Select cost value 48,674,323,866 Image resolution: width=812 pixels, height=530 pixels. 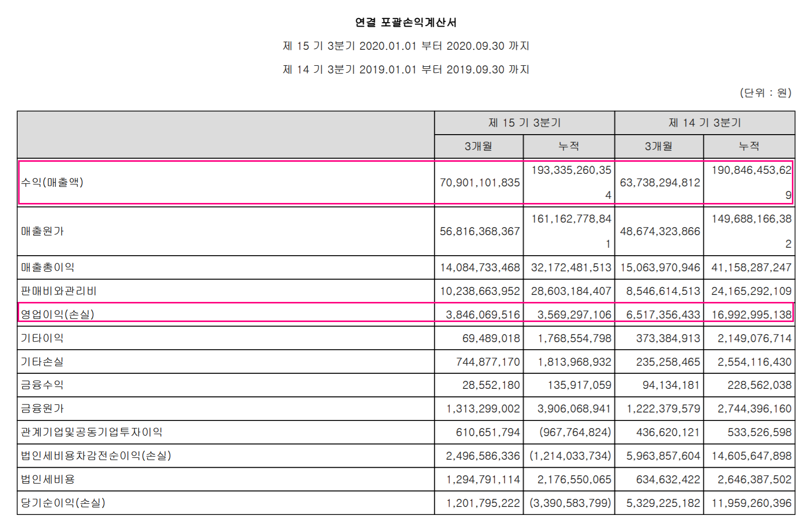660,231
